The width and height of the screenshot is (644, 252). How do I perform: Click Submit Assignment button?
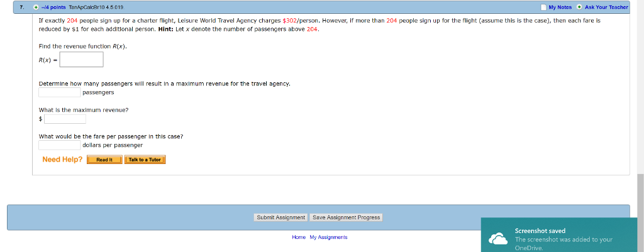pyautogui.click(x=281, y=217)
